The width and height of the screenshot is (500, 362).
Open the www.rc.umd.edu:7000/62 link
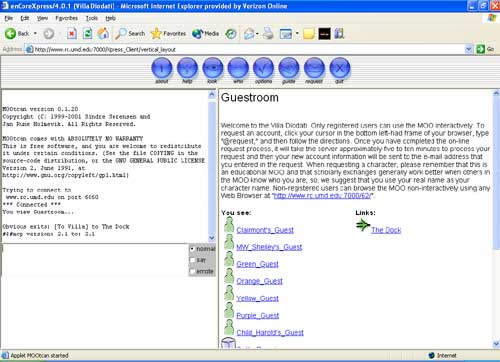[x=322, y=196]
